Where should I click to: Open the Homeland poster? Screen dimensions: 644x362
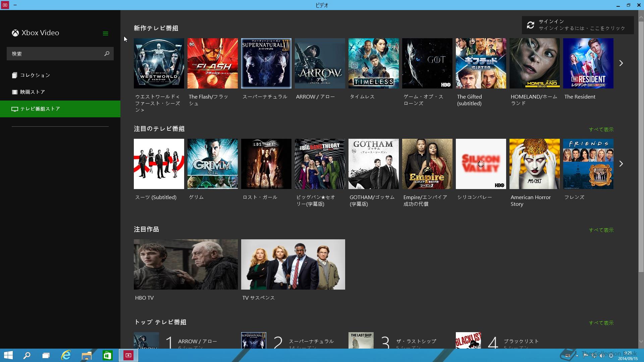pyautogui.click(x=535, y=63)
